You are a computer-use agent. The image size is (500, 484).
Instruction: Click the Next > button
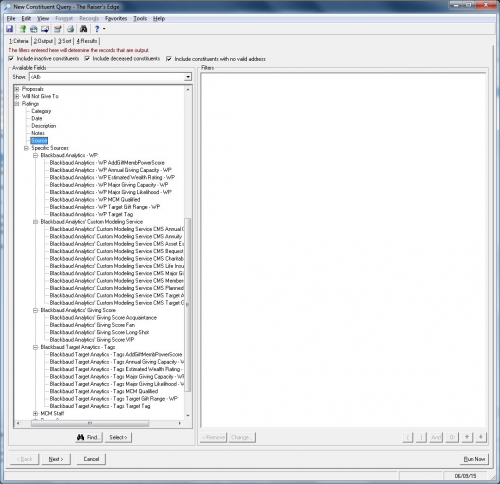click(56, 459)
